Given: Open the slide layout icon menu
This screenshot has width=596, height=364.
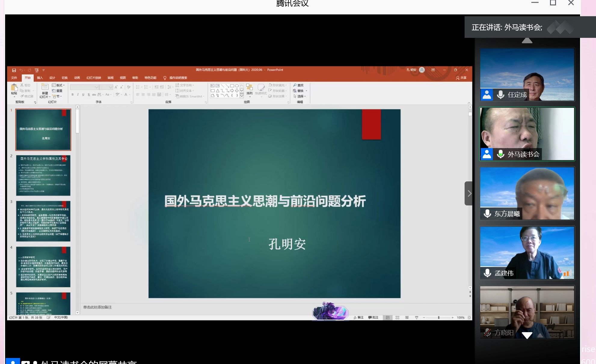Looking at the screenshot, I should pyautogui.click(x=60, y=85).
